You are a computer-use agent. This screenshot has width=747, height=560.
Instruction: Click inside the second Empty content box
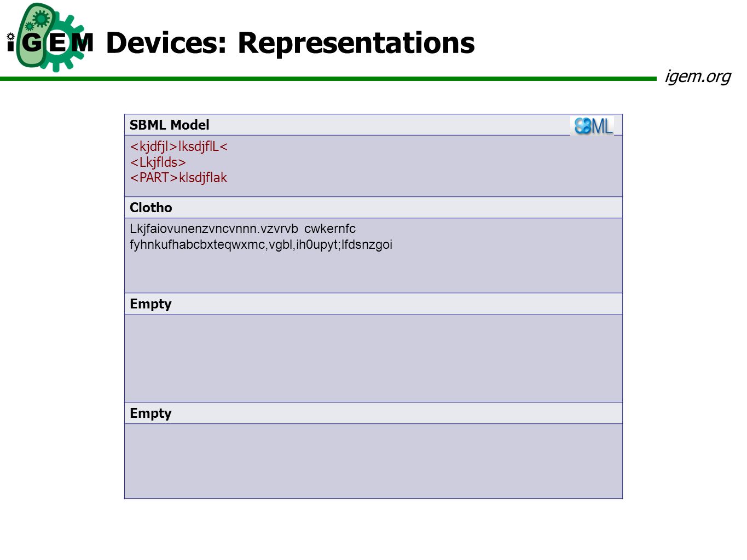click(x=373, y=461)
